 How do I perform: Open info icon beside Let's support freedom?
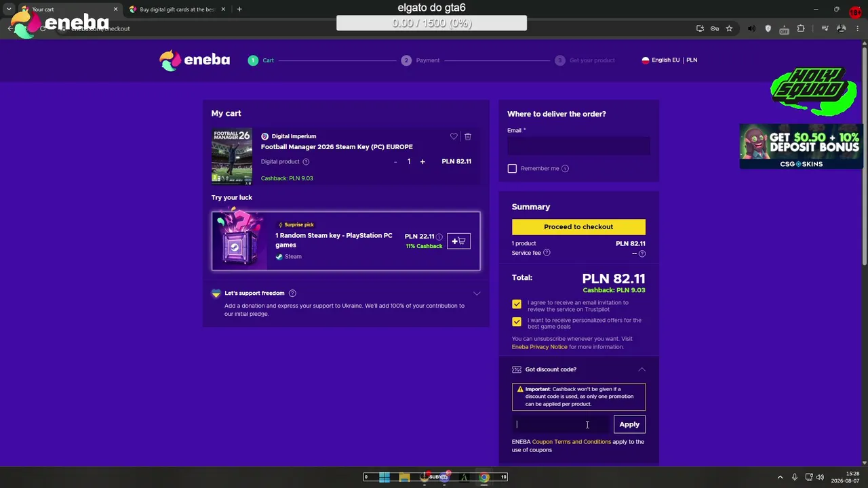[x=292, y=293]
